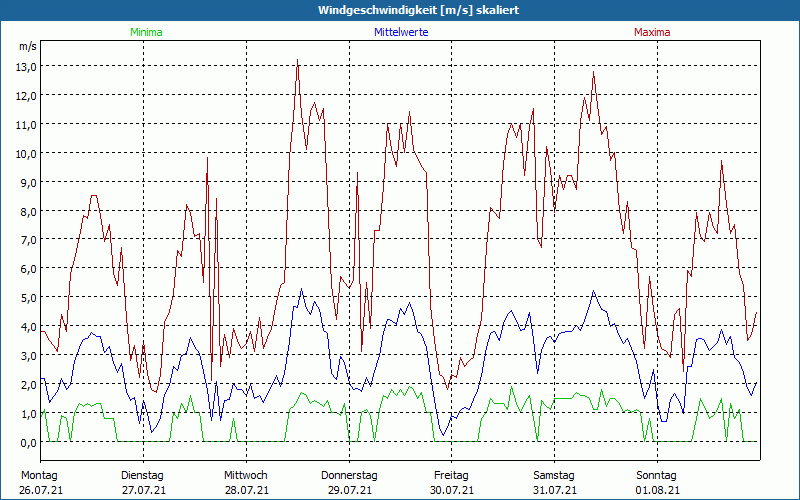This screenshot has width=800, height=500.
Task: Click the 'Mittwoch' day label
Action: click(245, 476)
